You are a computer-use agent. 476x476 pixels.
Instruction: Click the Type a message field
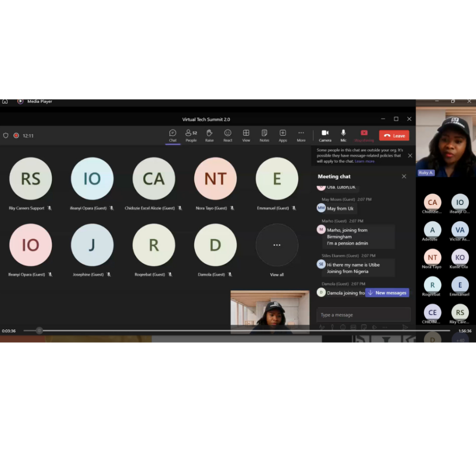pyautogui.click(x=363, y=315)
